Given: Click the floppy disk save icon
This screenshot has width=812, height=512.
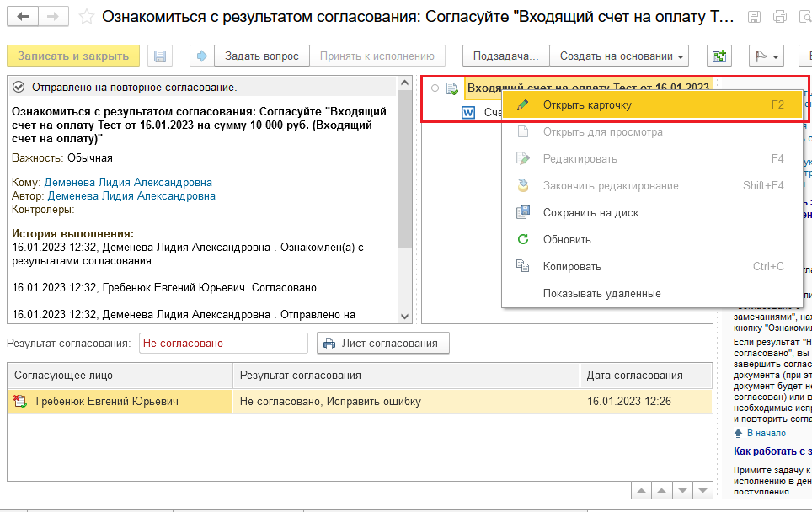Looking at the screenshot, I should coord(160,56).
